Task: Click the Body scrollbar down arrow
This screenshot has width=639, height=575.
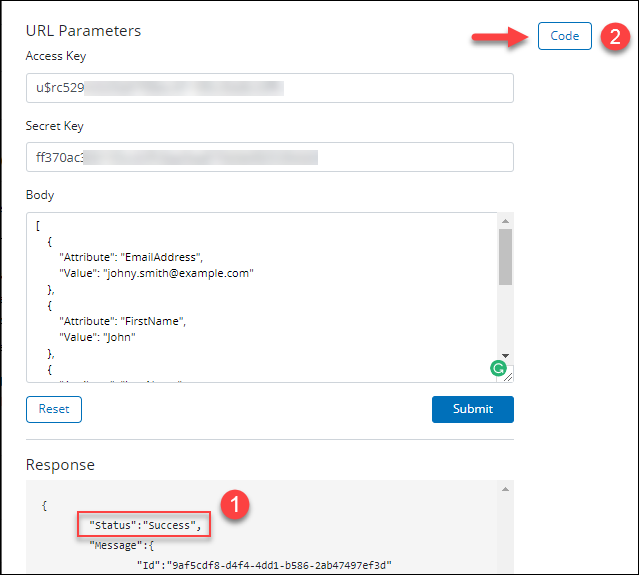Action: (x=505, y=355)
